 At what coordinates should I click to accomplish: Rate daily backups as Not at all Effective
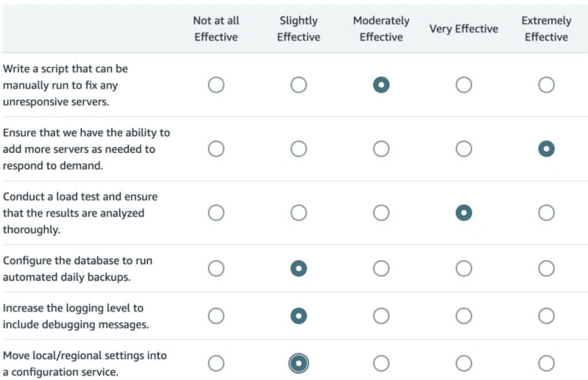[x=216, y=268]
